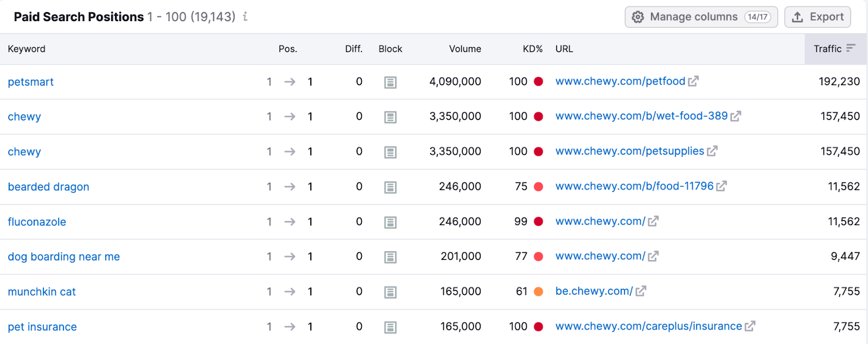Select traffic value 9,447

845,256
